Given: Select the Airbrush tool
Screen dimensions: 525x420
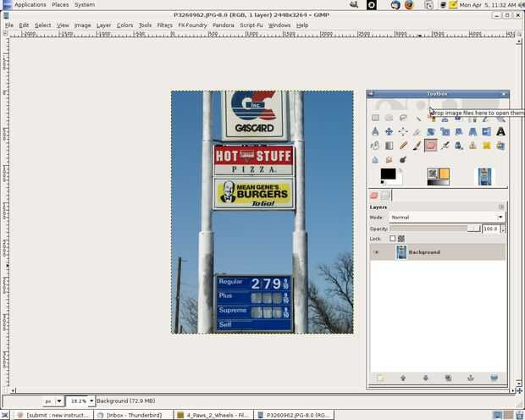Looking at the screenshot, I should pos(445,146).
